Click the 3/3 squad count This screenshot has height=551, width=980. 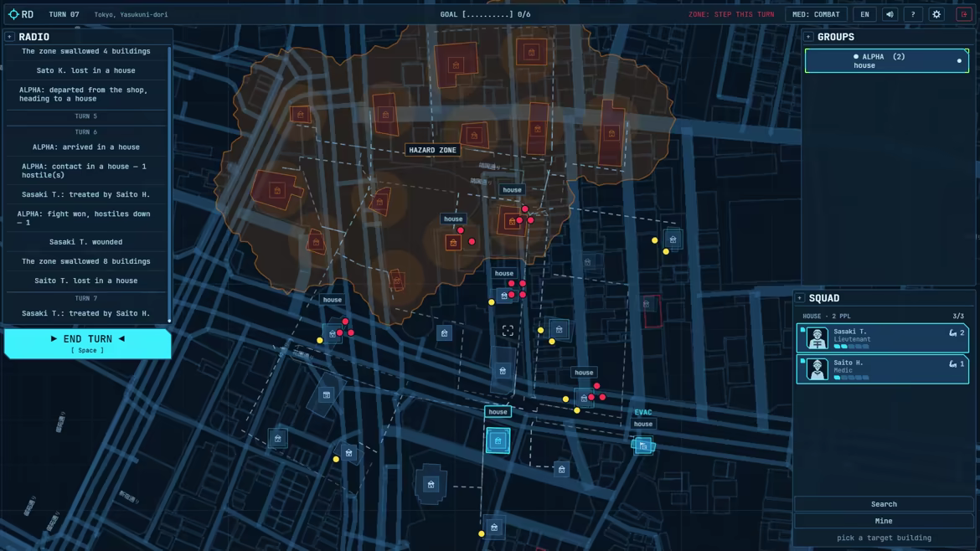[958, 316]
